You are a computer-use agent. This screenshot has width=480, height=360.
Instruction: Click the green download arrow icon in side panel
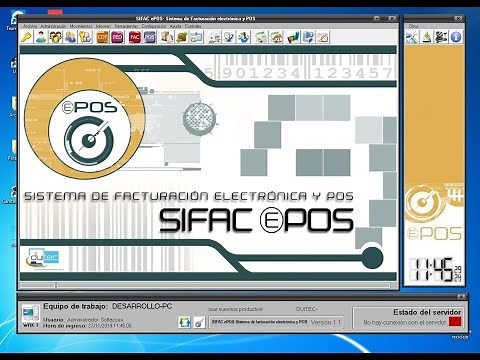click(x=427, y=37)
